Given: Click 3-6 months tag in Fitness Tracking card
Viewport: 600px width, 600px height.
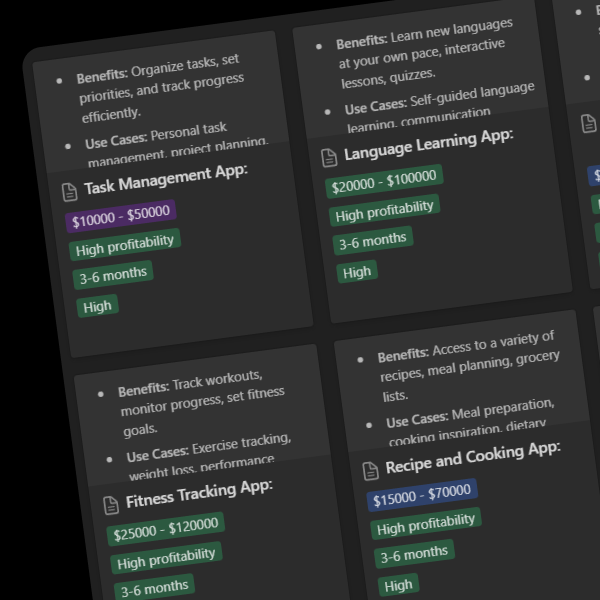Looking at the screenshot, I should pos(154,588).
